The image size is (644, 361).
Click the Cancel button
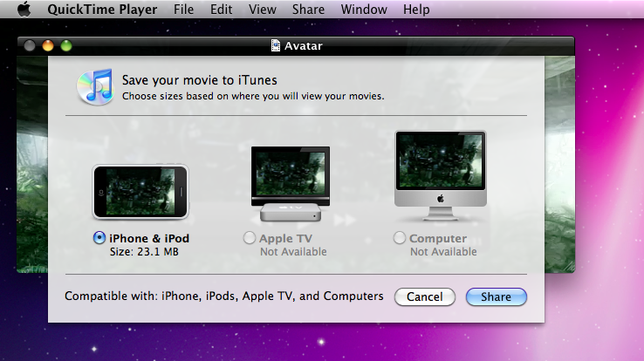pos(425,296)
